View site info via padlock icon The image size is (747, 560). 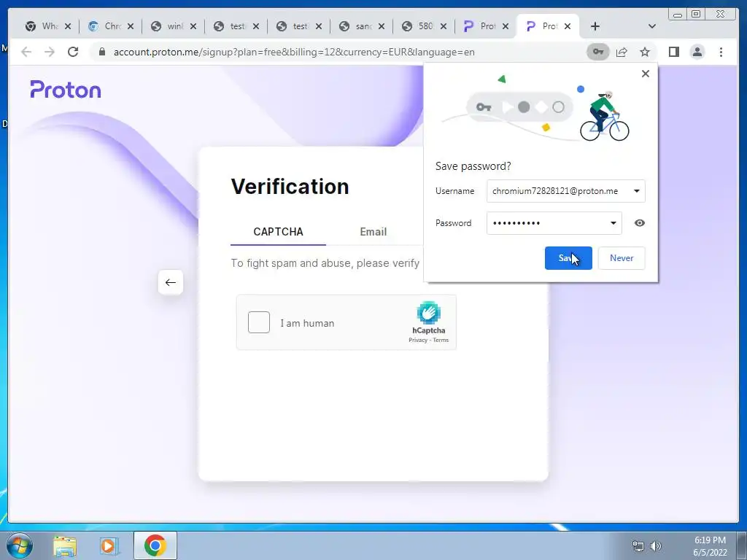click(x=101, y=52)
